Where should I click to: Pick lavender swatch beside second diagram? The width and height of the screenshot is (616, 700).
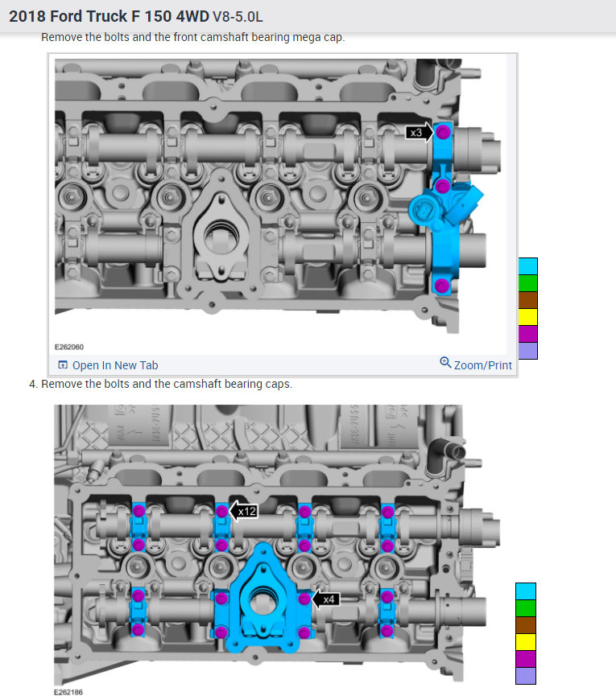click(x=526, y=676)
